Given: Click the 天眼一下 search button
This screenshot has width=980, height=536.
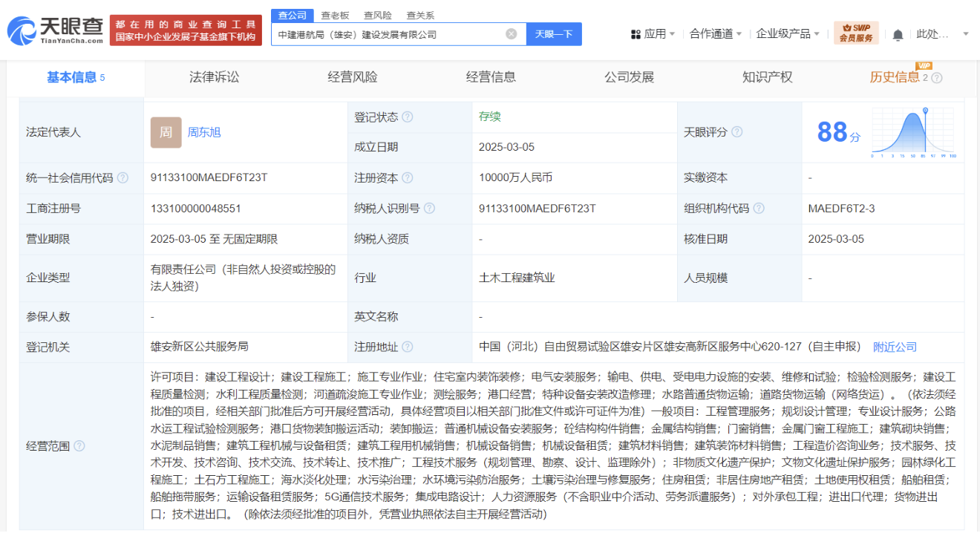Looking at the screenshot, I should click(x=554, y=34).
